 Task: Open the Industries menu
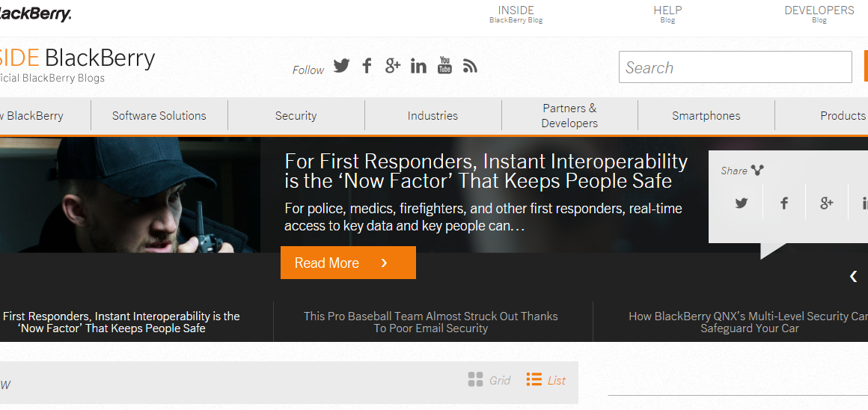(433, 116)
